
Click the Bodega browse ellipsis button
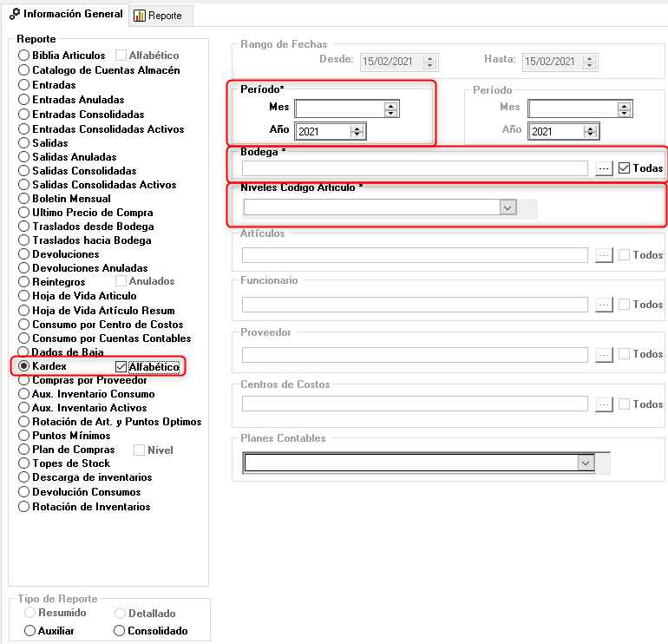pos(605,168)
